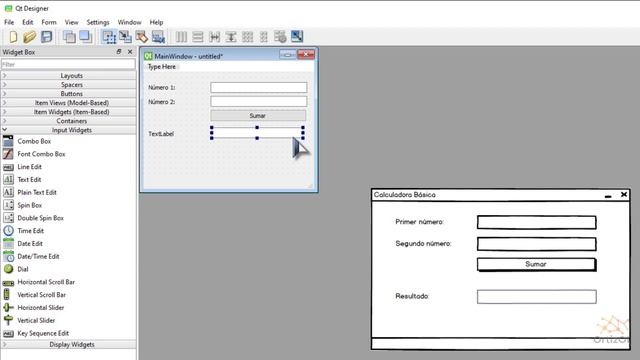Select the Edit Tab Order mode icon
Screen dimensions: 640x360
[x=158, y=37]
